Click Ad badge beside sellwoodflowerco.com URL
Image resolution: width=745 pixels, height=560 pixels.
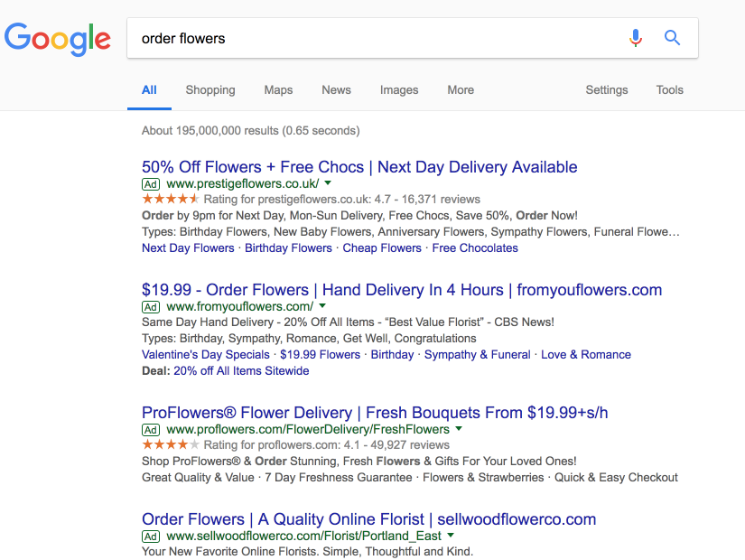pos(151,537)
